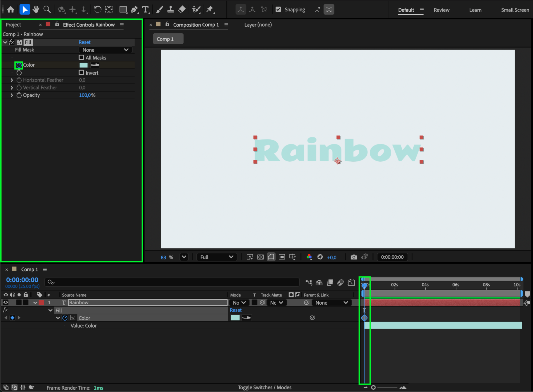
Task: Select the Puppet Pin tool
Action: click(210, 10)
